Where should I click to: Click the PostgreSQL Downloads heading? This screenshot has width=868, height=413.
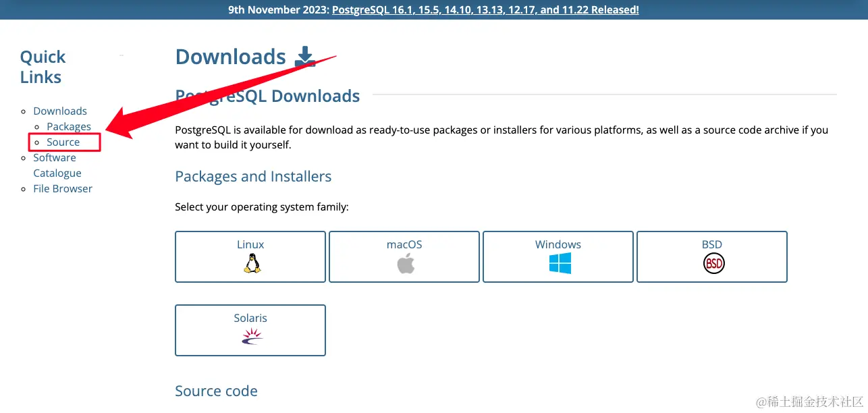(267, 96)
